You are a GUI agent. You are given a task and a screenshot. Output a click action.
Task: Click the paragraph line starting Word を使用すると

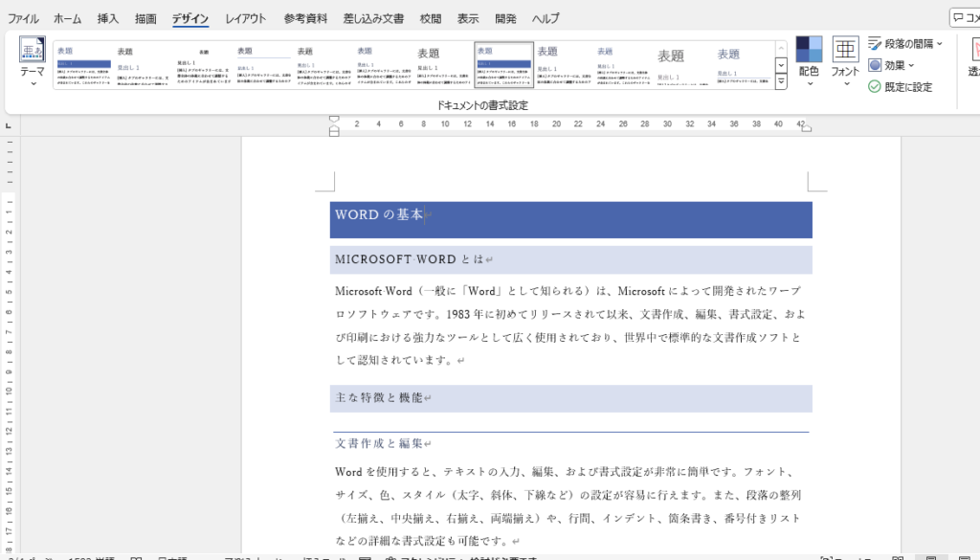coord(566,472)
